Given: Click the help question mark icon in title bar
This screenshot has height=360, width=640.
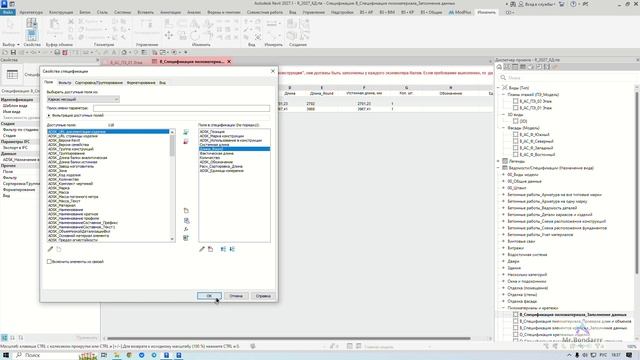Looking at the screenshot, I should 573,4.
